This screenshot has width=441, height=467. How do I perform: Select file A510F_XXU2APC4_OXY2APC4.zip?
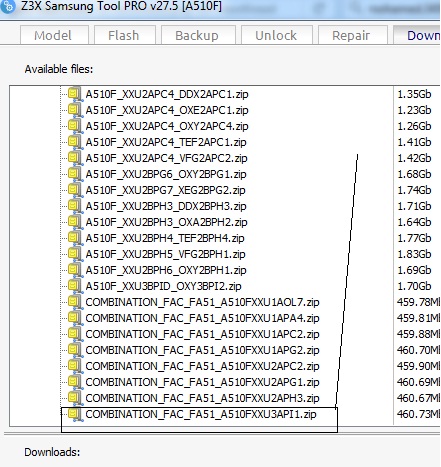tap(167, 126)
